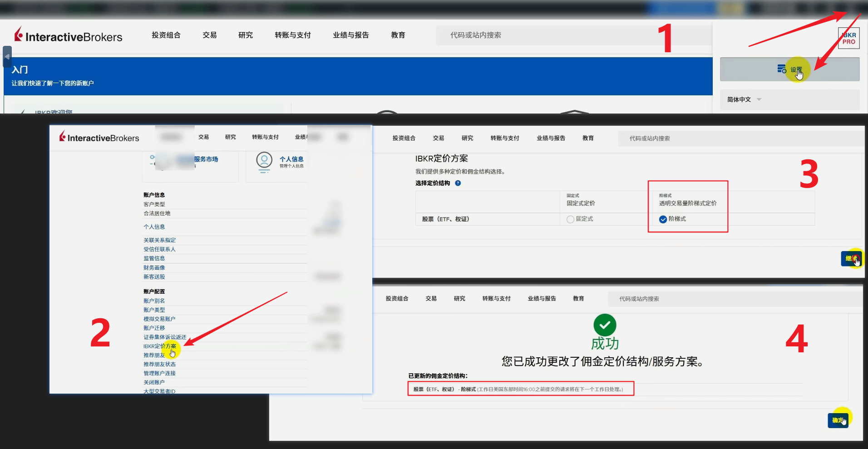Open the 客户类型 link
Image resolution: width=868 pixels, height=449 pixels.
click(154, 204)
